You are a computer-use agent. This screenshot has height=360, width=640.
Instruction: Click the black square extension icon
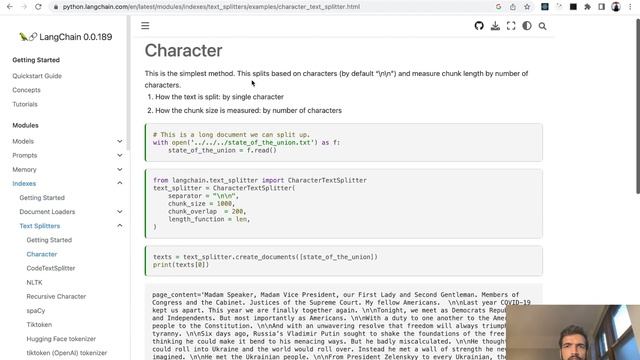coord(573,7)
